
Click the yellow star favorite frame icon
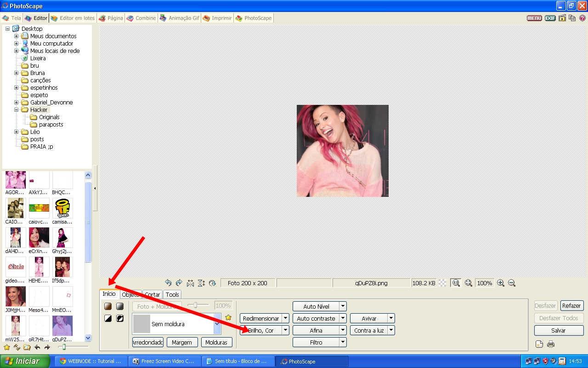click(x=228, y=317)
